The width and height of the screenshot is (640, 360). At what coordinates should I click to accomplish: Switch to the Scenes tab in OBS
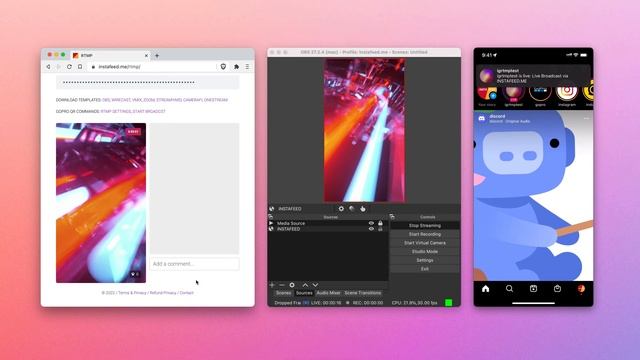[x=284, y=293]
